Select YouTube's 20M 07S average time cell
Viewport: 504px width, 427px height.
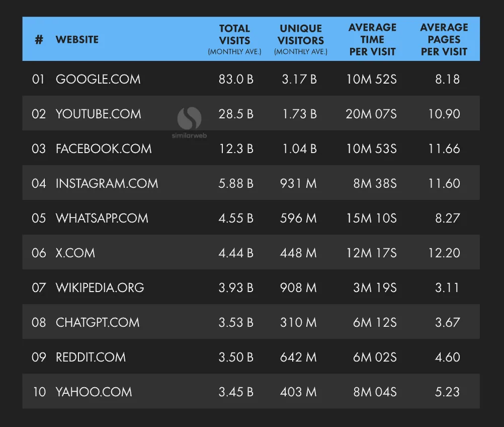pos(371,114)
